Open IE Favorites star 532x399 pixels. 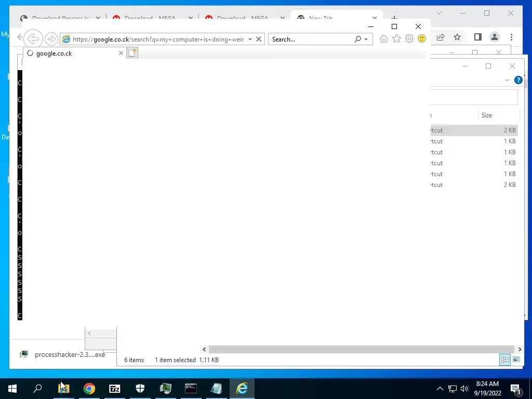tap(396, 39)
